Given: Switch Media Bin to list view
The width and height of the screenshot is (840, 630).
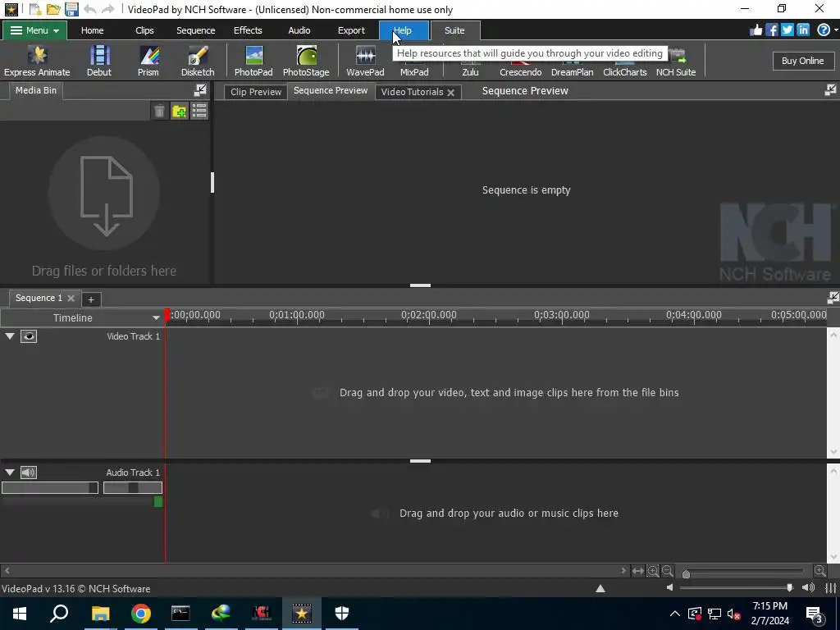Looking at the screenshot, I should (199, 111).
